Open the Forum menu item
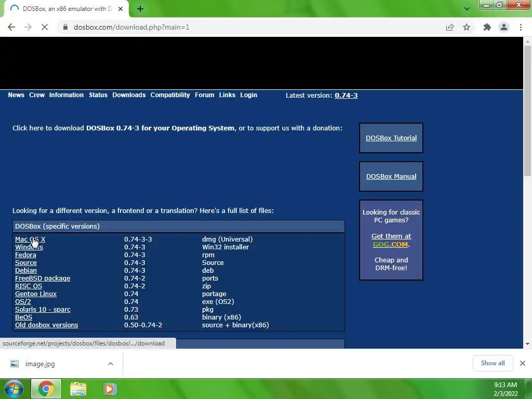Image resolution: width=532 pixels, height=399 pixels. pyautogui.click(x=205, y=95)
